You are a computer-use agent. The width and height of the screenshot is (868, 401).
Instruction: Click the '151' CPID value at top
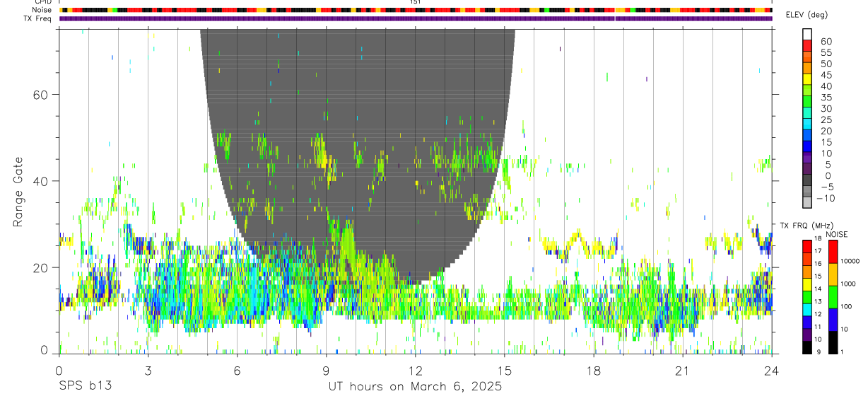(x=415, y=2)
